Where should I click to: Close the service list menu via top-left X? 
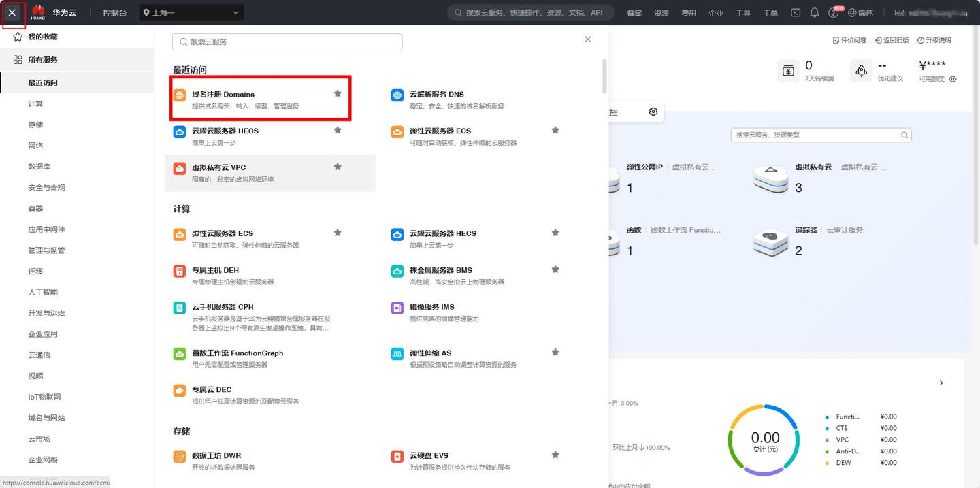pyautogui.click(x=12, y=12)
